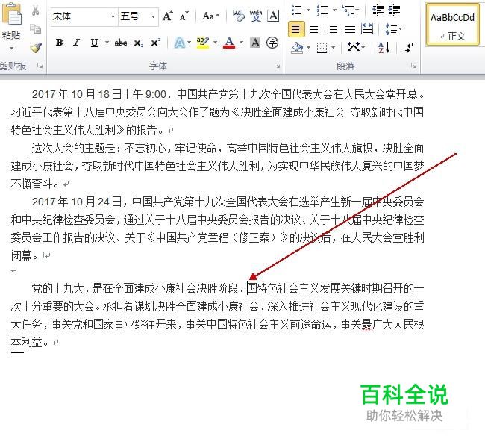Increase paragraph indent

[394, 10]
